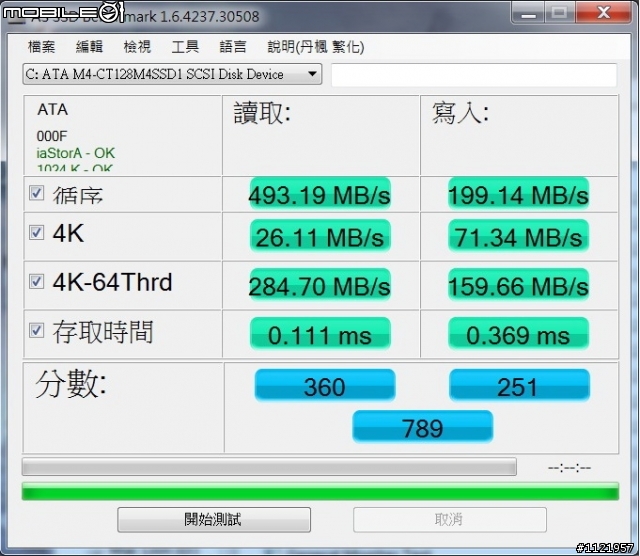Screen dimensions: 640x556
Task: Select the 159.66 MB/s 4K-64Thrd write result
Action: tap(518, 285)
